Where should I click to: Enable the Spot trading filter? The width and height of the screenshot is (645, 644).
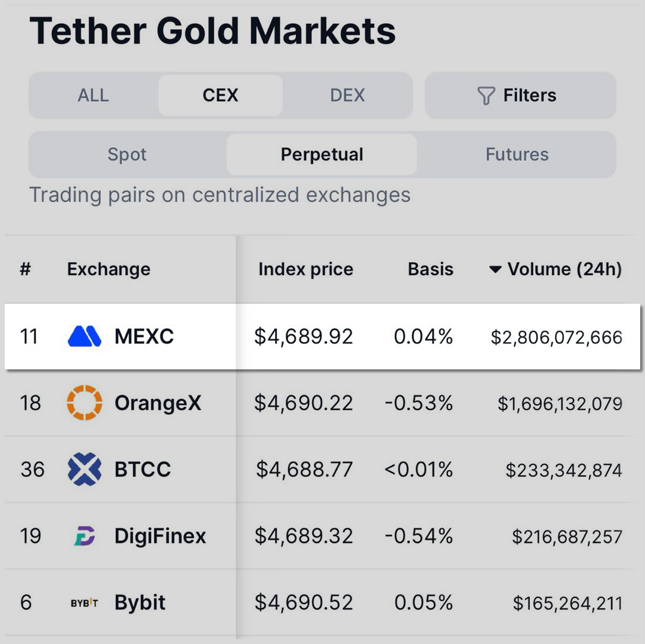(x=126, y=154)
